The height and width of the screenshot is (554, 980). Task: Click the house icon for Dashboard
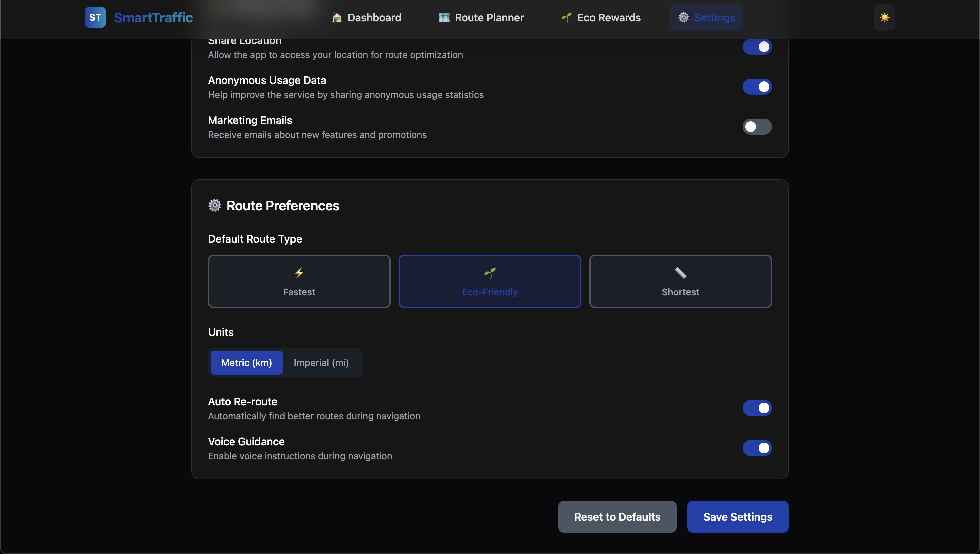pos(337,18)
